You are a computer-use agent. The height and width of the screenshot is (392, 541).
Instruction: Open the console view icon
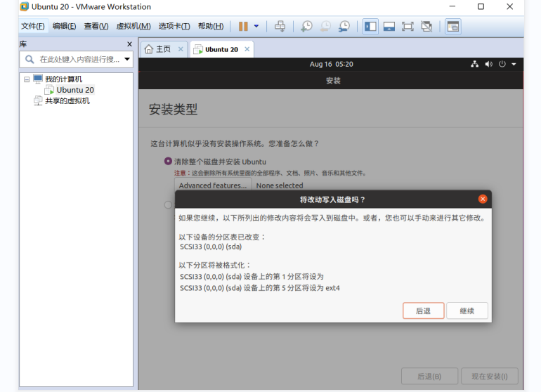[x=453, y=26]
